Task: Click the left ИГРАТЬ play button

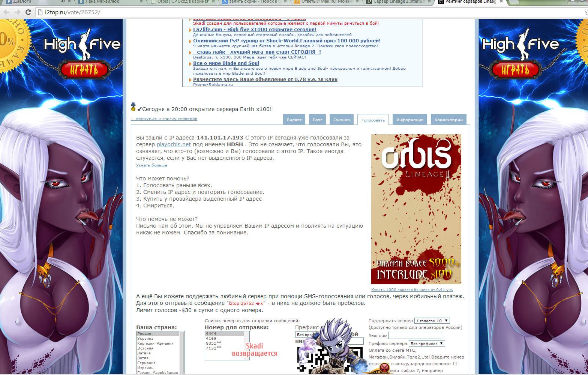Action: click(84, 69)
